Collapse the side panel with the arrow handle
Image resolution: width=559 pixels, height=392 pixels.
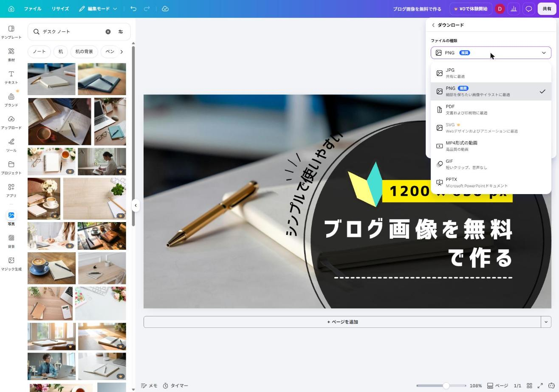(x=136, y=206)
